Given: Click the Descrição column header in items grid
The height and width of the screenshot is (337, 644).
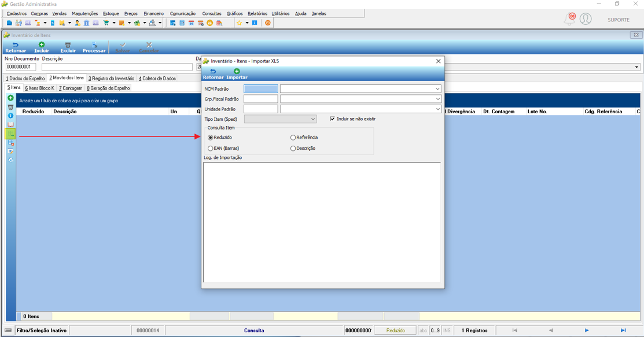Looking at the screenshot, I should (65, 112).
